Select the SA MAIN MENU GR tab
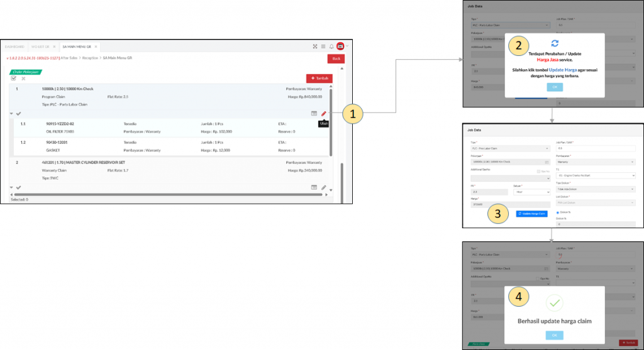 [77, 46]
